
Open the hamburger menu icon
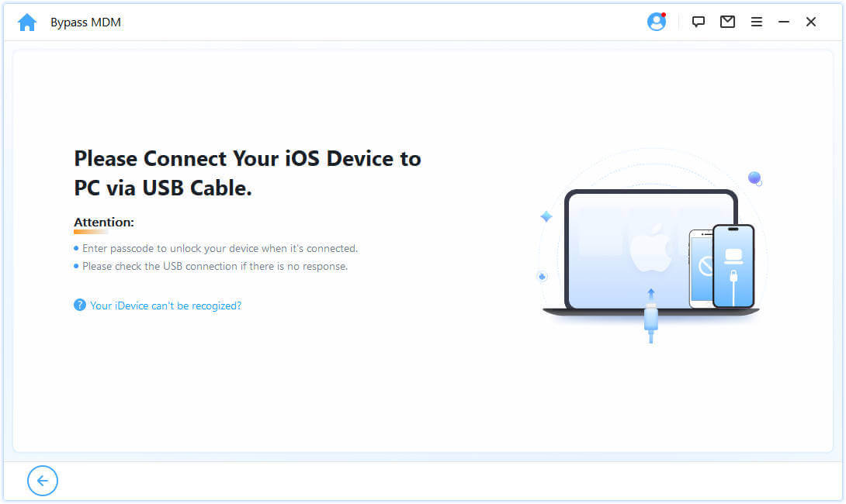pos(757,22)
